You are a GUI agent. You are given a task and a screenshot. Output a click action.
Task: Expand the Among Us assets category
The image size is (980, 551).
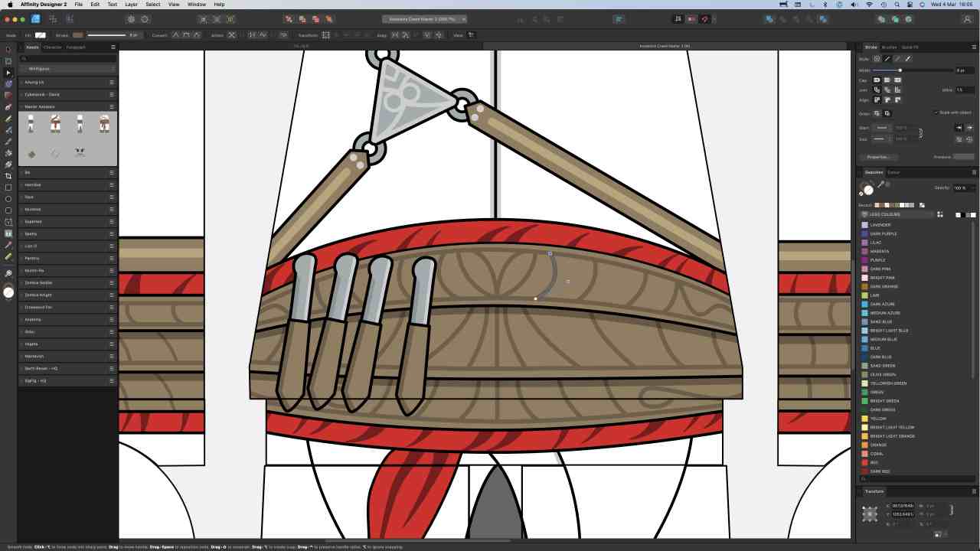[x=21, y=82]
